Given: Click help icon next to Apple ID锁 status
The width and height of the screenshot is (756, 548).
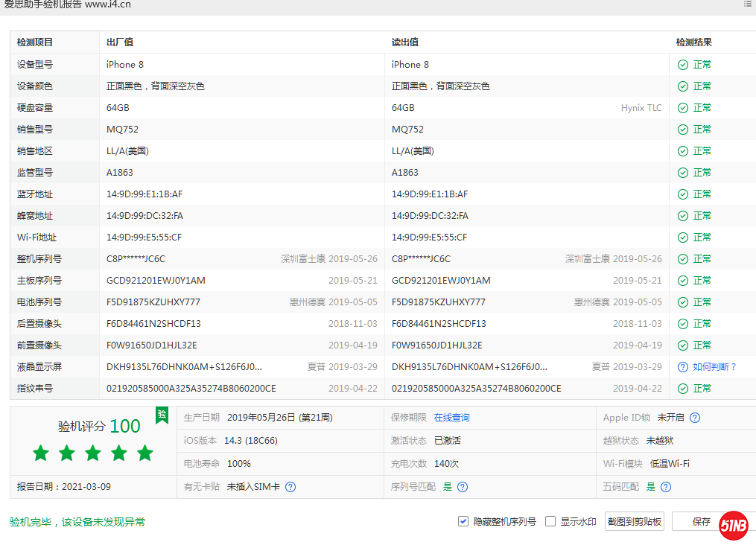Looking at the screenshot, I should point(695,418).
